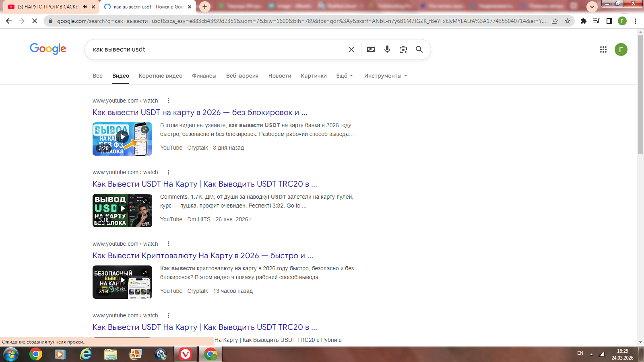Switch to the НАРУТО ПРОТИВ САСКЕ tab
Image resolution: width=644 pixels, height=362 pixels.
[x=48, y=7]
